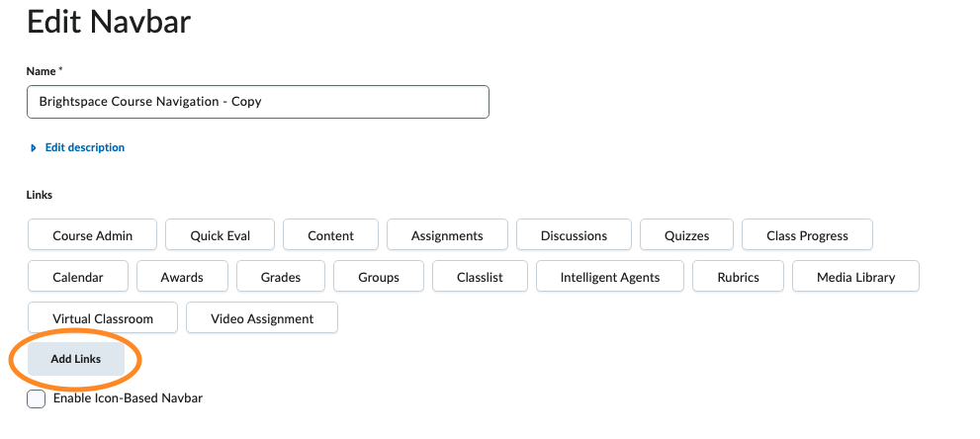The height and width of the screenshot is (439, 980).
Task: Pick the Classlist navbar link
Action: point(480,277)
